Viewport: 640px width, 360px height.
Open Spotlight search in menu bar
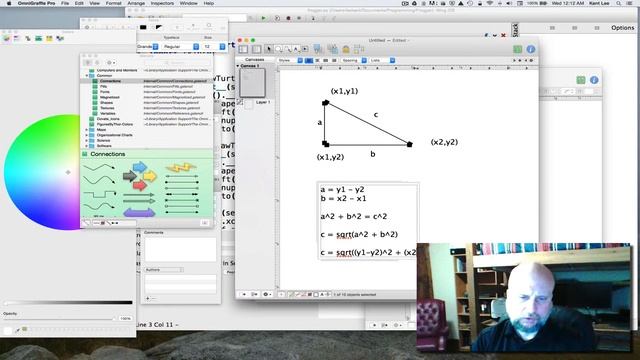619,3
